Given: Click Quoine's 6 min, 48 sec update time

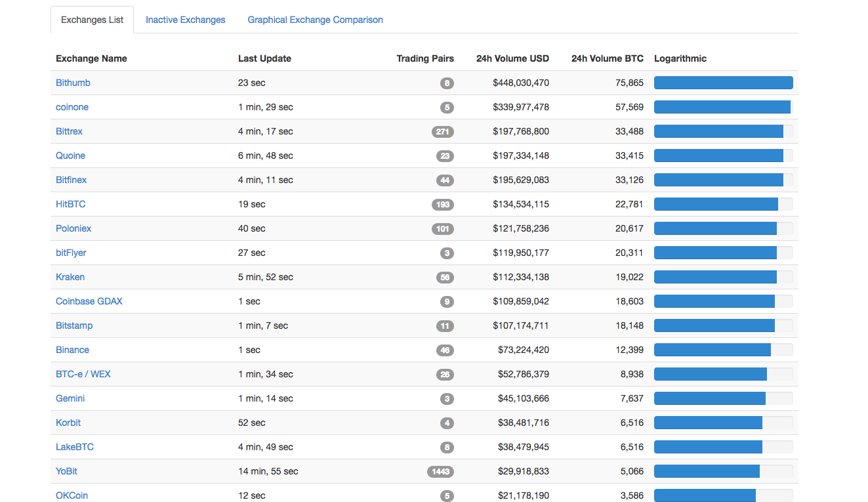Looking at the screenshot, I should point(266,156).
